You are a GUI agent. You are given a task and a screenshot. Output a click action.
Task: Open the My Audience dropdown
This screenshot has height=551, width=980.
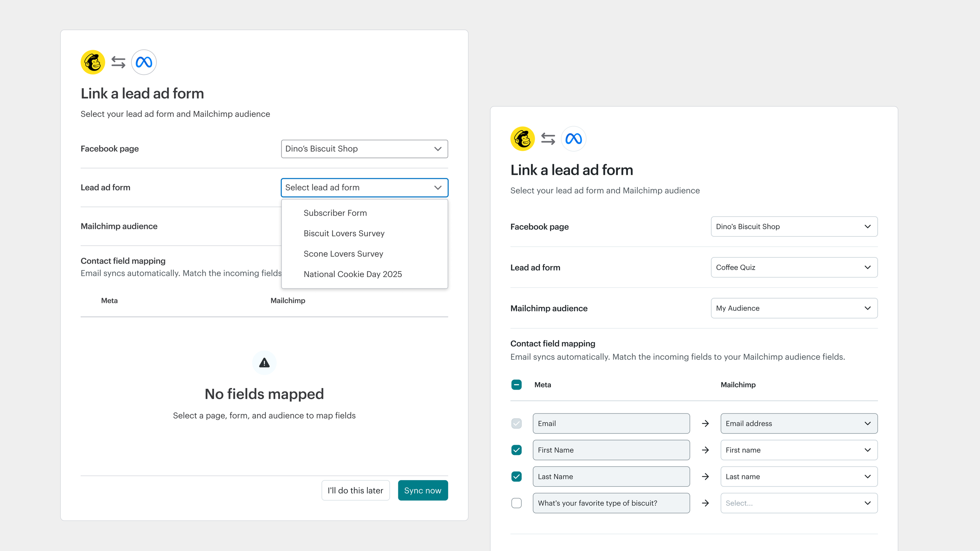click(x=794, y=308)
